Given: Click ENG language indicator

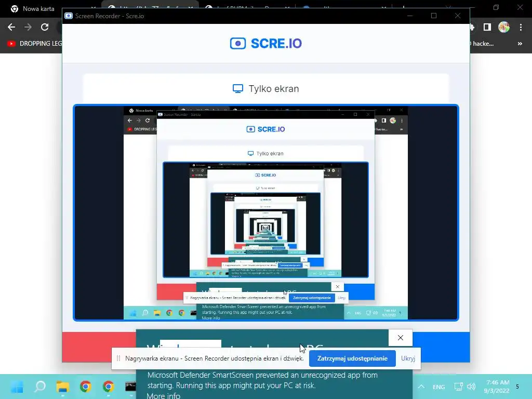Looking at the screenshot, I should [438, 387].
